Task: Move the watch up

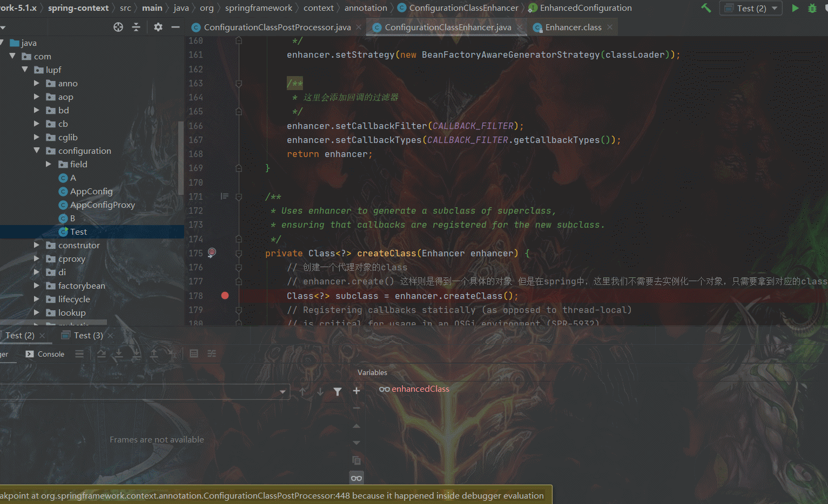Action: pos(356,426)
